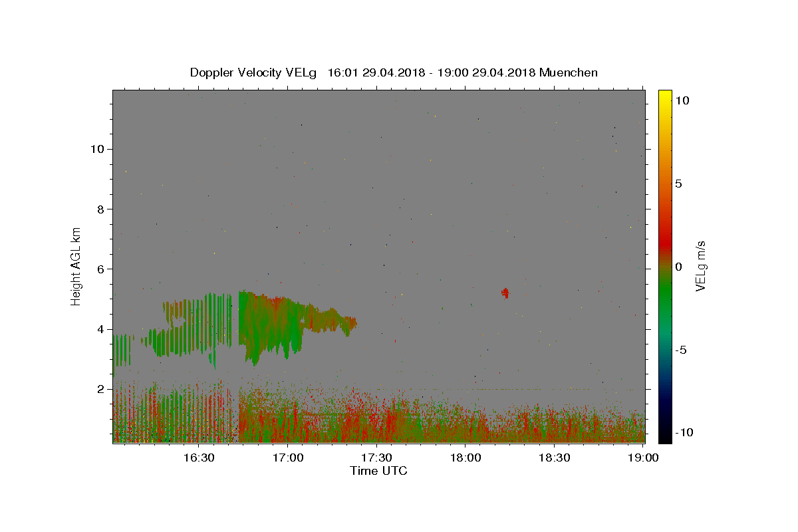Click the 'Time UTC' axis title
The height and width of the screenshot is (532, 798).
(378, 471)
